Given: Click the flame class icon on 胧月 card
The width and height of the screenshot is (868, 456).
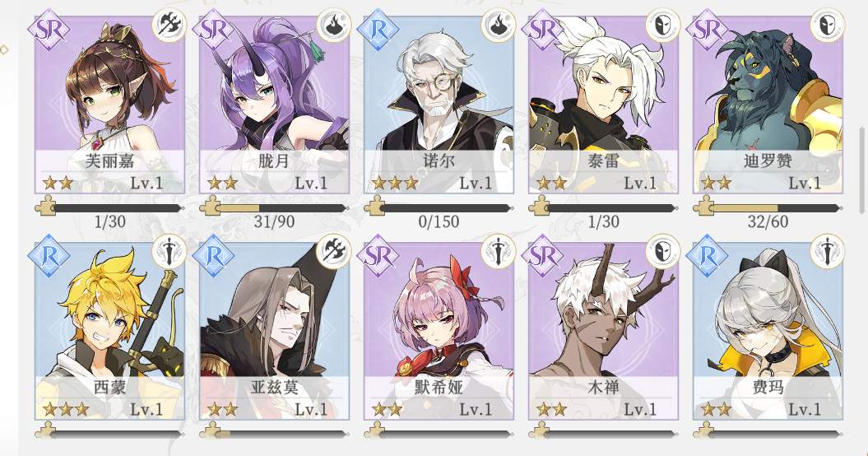Looking at the screenshot, I should [x=333, y=25].
